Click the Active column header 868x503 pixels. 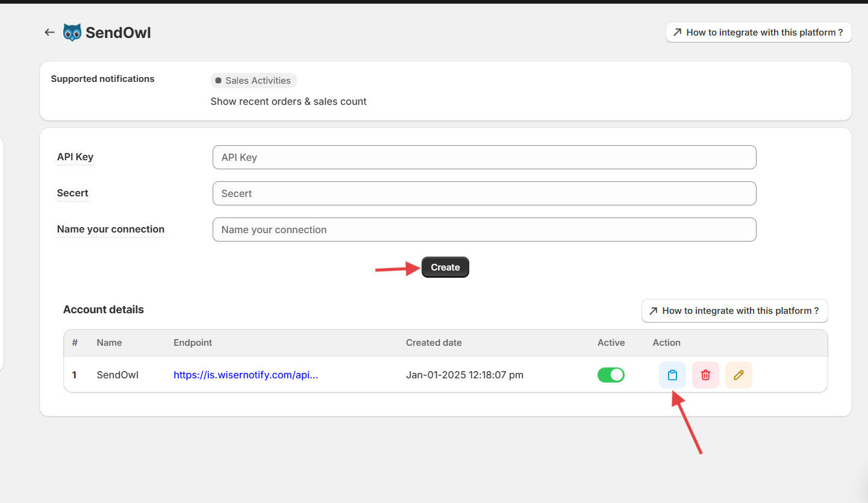coord(611,343)
